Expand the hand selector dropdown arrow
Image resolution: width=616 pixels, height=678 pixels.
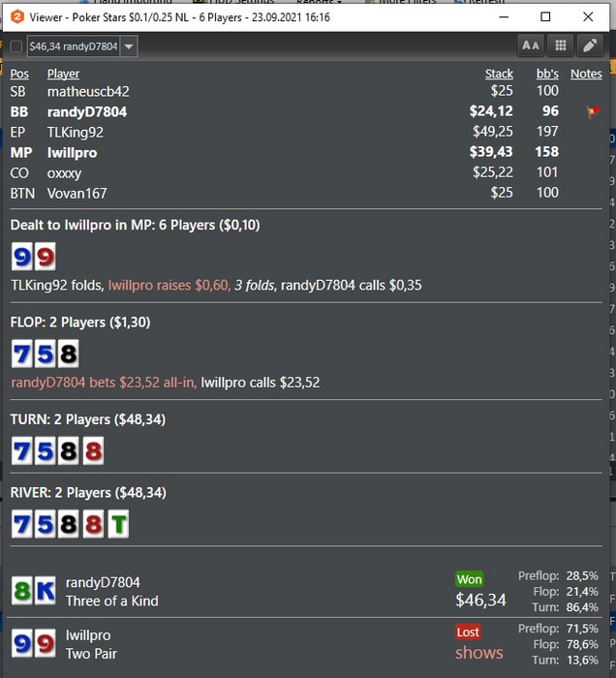point(129,46)
